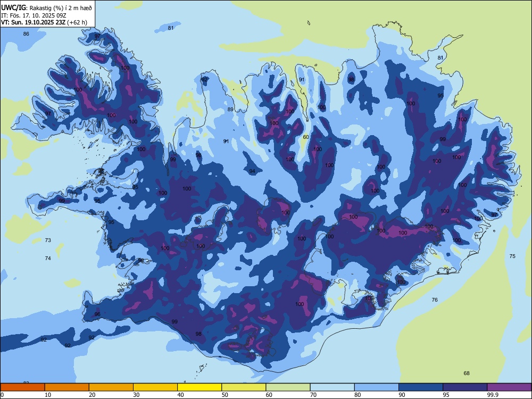Click the '73' value west of Iceland
532x399 pixels.
48,240
